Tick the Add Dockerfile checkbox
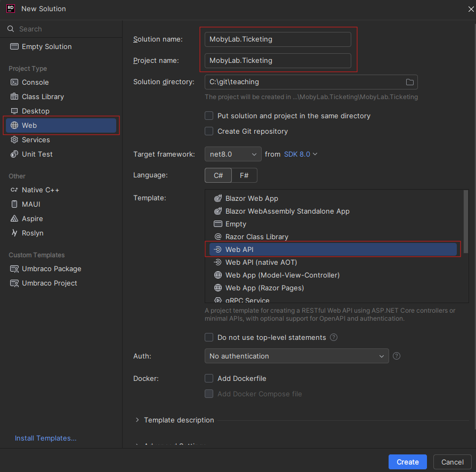476x472 pixels. pyautogui.click(x=209, y=378)
